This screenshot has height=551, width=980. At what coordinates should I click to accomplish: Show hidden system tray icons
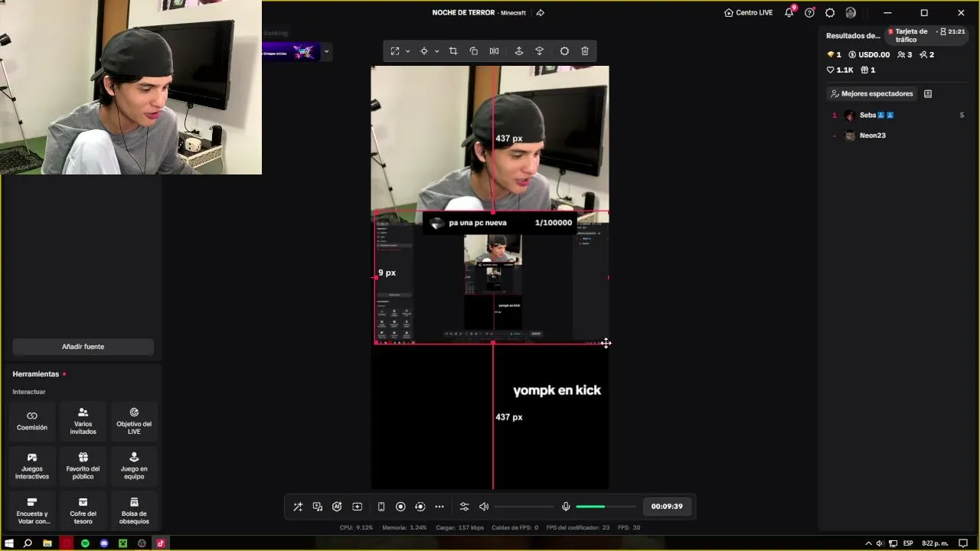[x=868, y=543]
